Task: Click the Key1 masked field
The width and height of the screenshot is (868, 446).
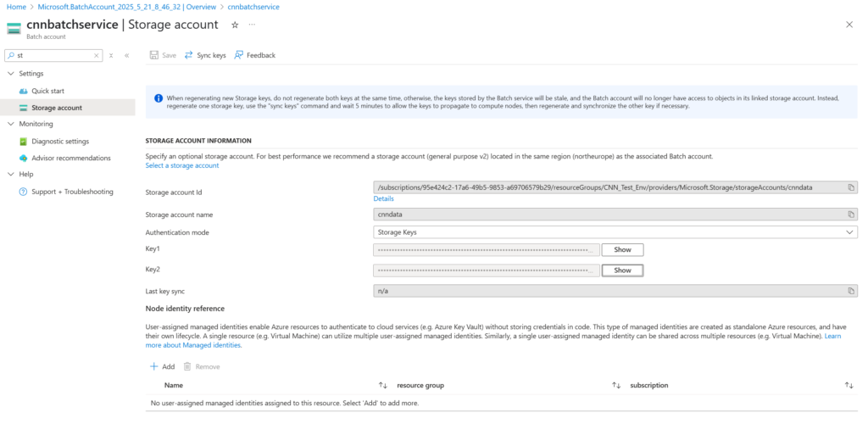Action: pos(486,250)
